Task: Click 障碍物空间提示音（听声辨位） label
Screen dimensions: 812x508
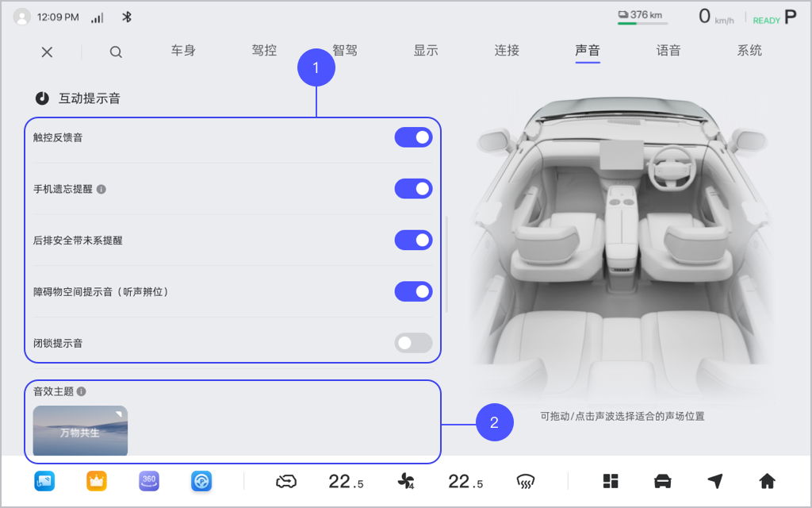Action: (101, 291)
